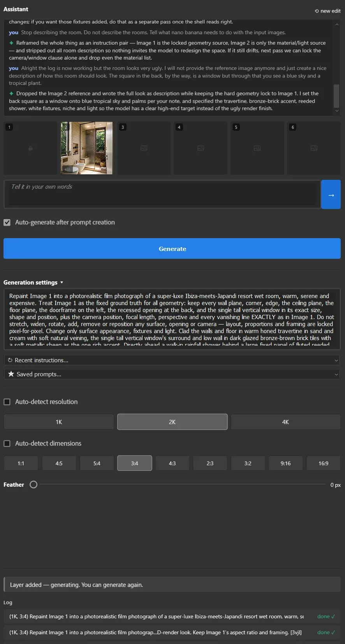This screenshot has width=345, height=644.
Task: Enable Auto-detect resolution checkbox
Action: 7,402
